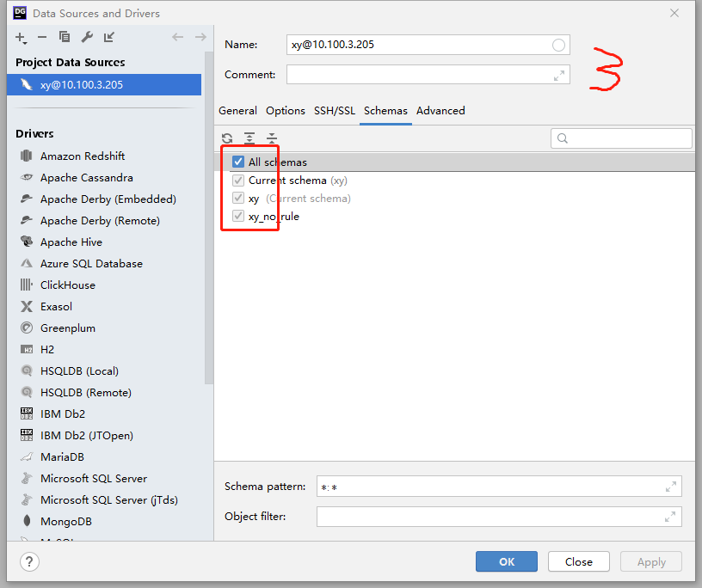Go back with left arrow icon
The height and width of the screenshot is (588, 702).
[x=178, y=37]
